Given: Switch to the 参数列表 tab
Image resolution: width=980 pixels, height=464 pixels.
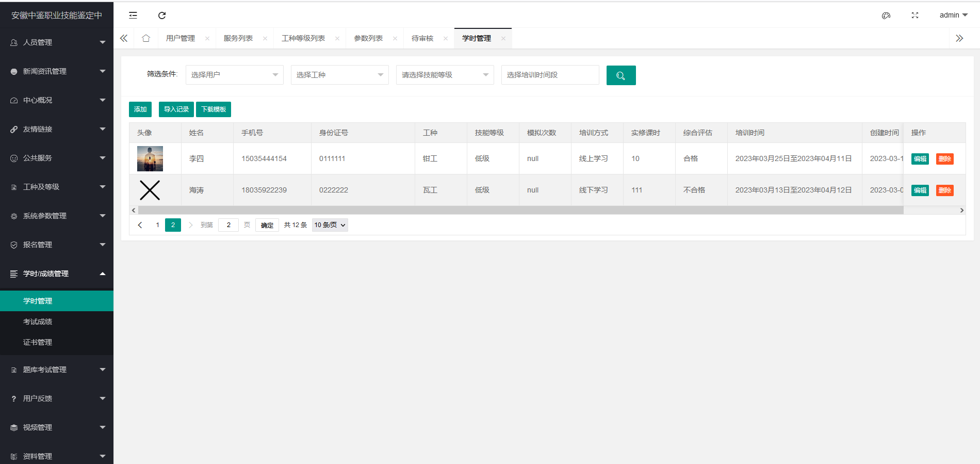Looking at the screenshot, I should (368, 38).
